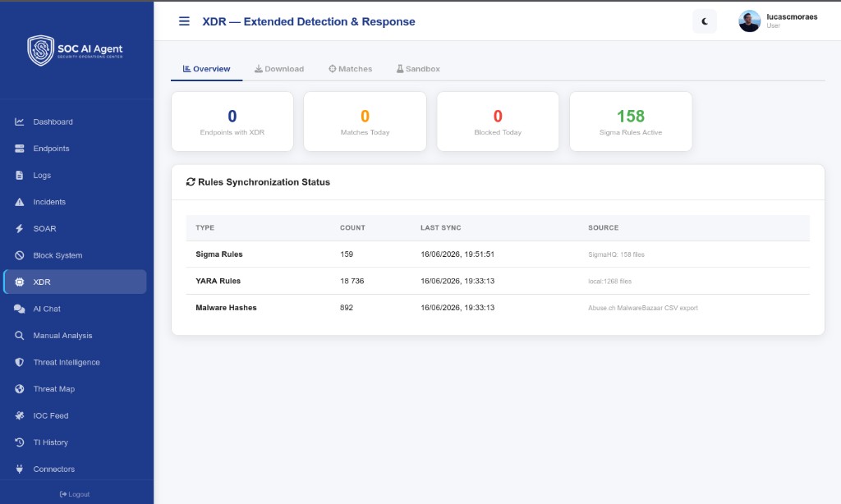The width and height of the screenshot is (841, 504).
Task: Click the Incidents warning triangle icon
Action: pos(20,202)
